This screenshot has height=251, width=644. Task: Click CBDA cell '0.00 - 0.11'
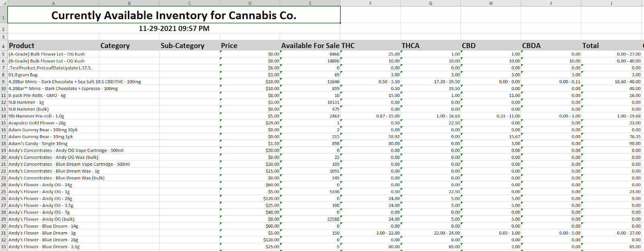pos(551,82)
